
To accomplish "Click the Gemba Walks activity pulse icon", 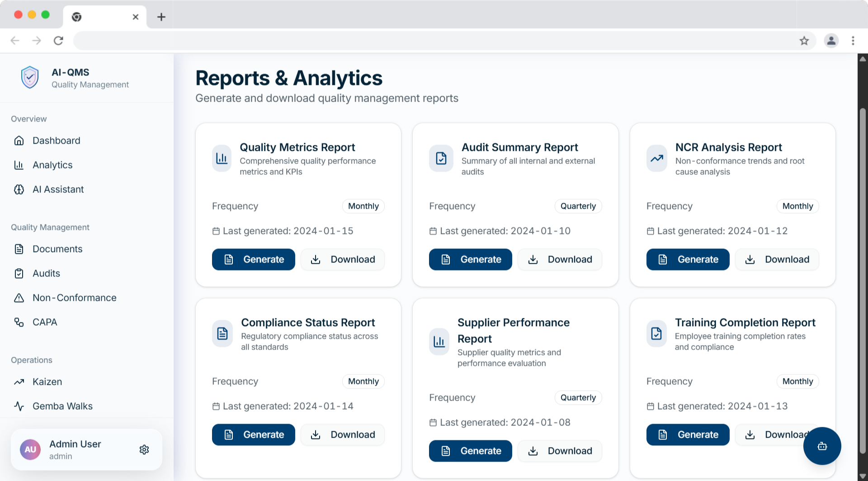I will coord(19,406).
